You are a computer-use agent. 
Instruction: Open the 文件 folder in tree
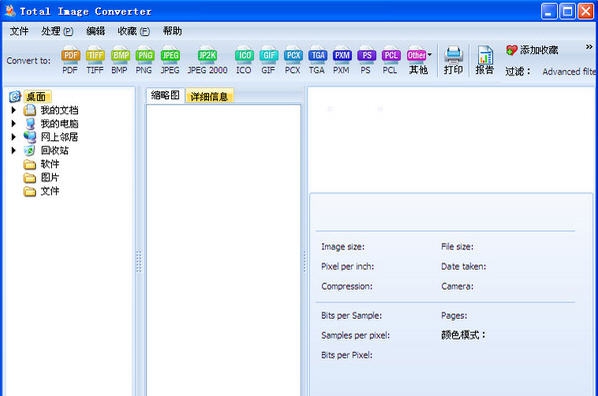click(x=50, y=191)
